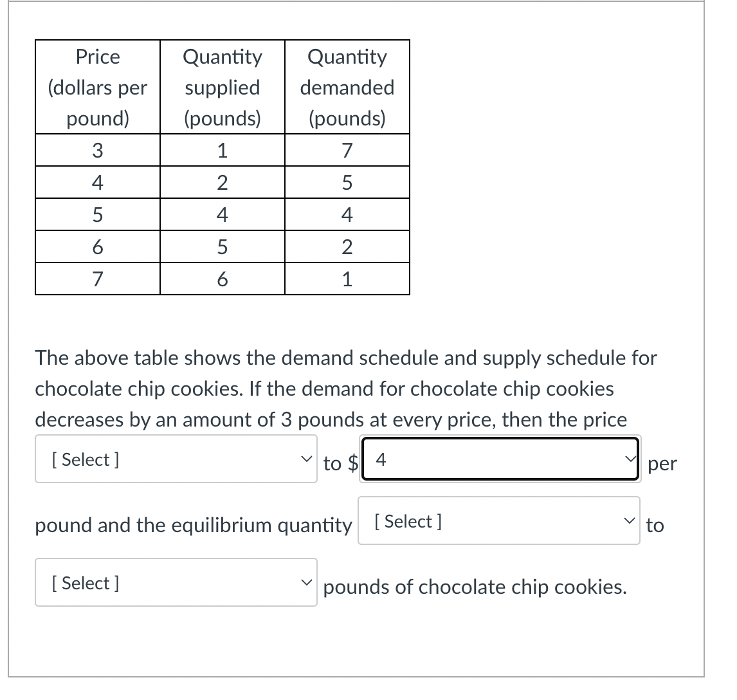
Task: Click the chevron beside equilibrium quantity selector
Action: tap(630, 521)
